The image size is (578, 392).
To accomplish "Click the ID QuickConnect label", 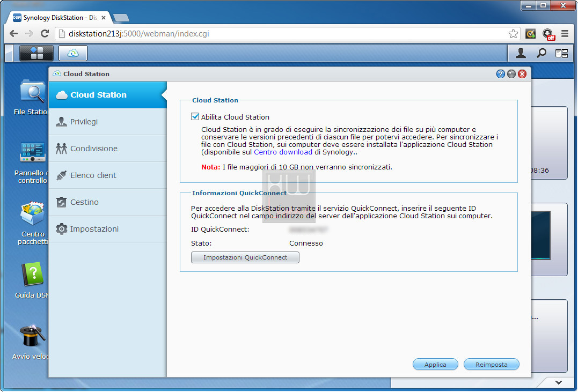I will coord(220,229).
